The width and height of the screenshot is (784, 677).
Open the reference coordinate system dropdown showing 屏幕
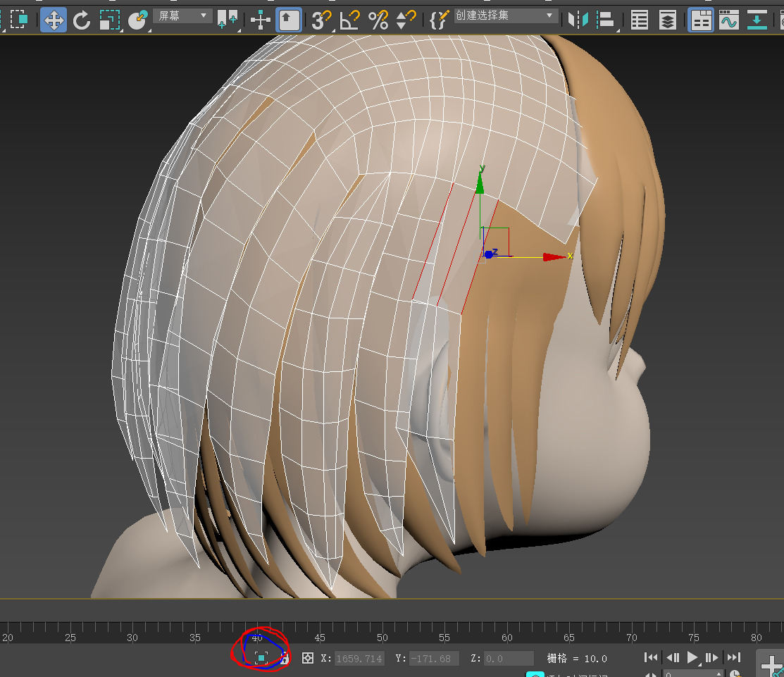click(x=183, y=15)
